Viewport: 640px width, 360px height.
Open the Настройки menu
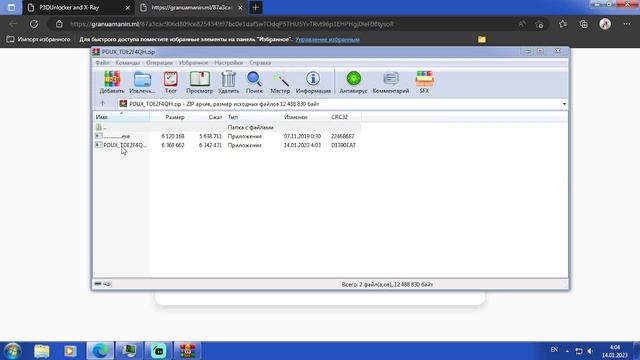pyautogui.click(x=228, y=63)
